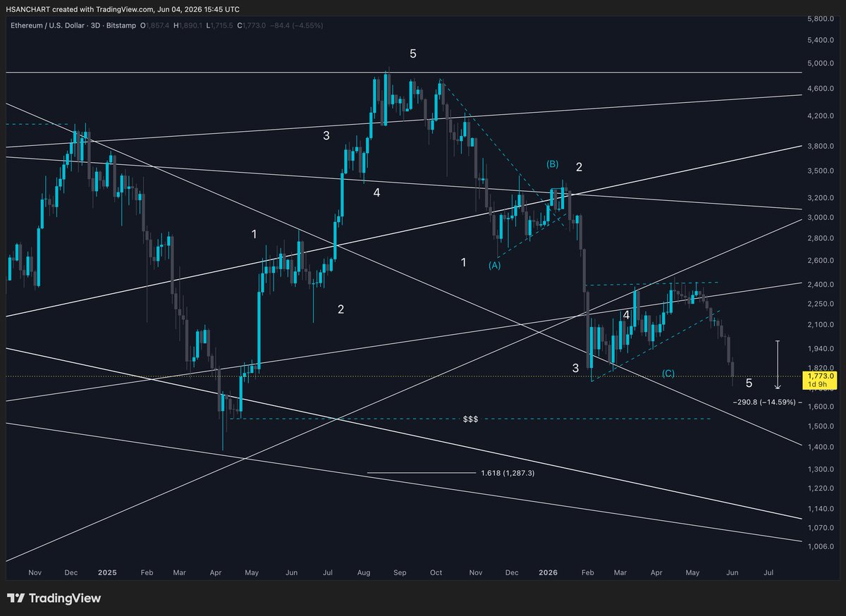Click the HSANCHART created with TradingView.com caption
846x616 pixels.
[122, 9]
